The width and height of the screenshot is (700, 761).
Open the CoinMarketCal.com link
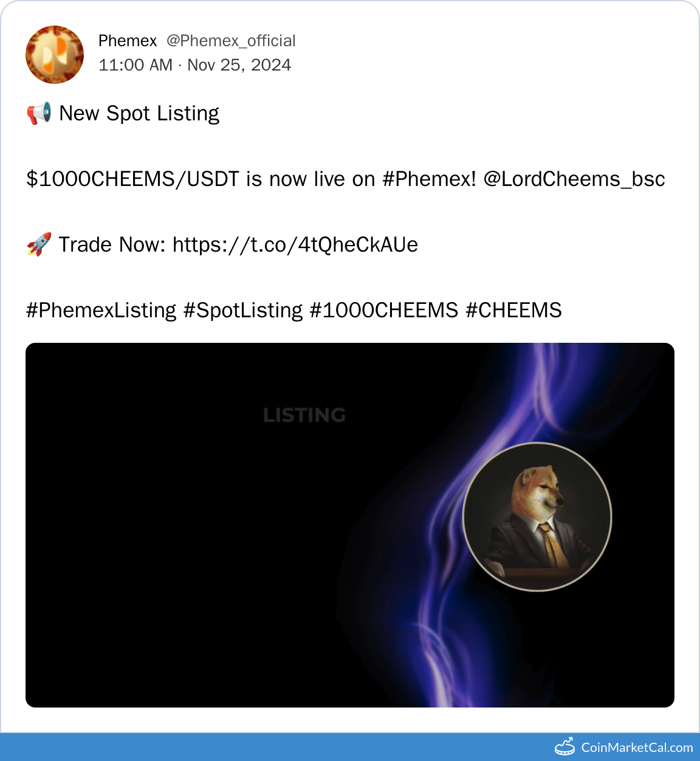[637, 748]
